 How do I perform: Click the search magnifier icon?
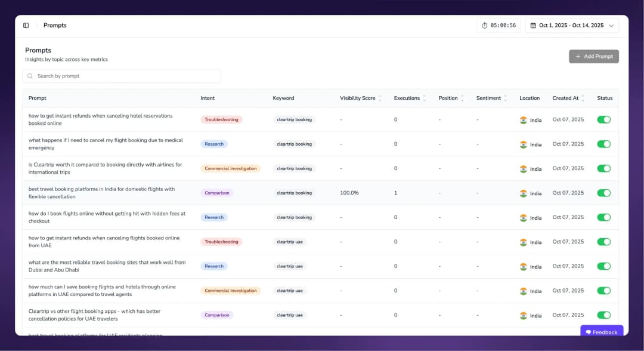(x=30, y=76)
